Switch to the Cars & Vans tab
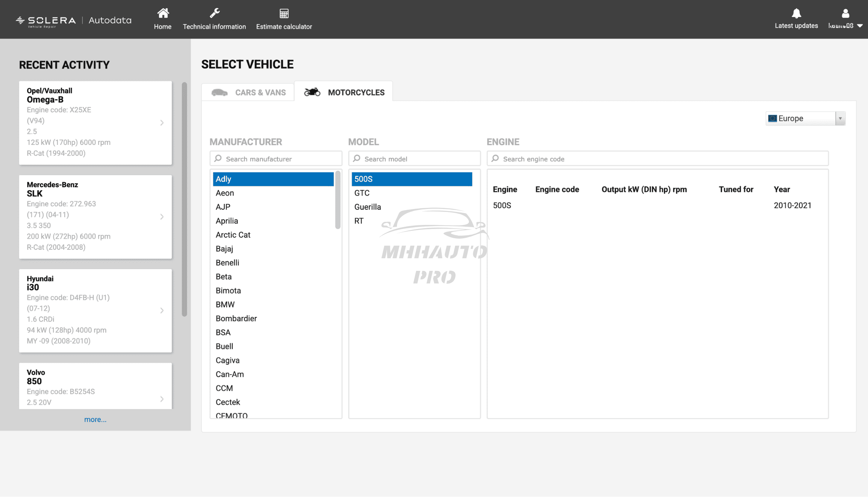 click(x=248, y=92)
